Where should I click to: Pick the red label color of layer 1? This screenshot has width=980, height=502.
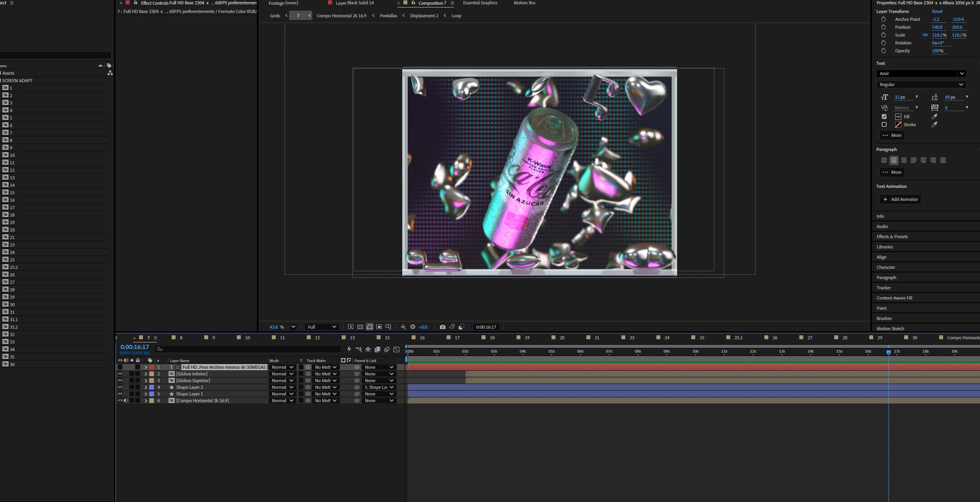point(152,367)
